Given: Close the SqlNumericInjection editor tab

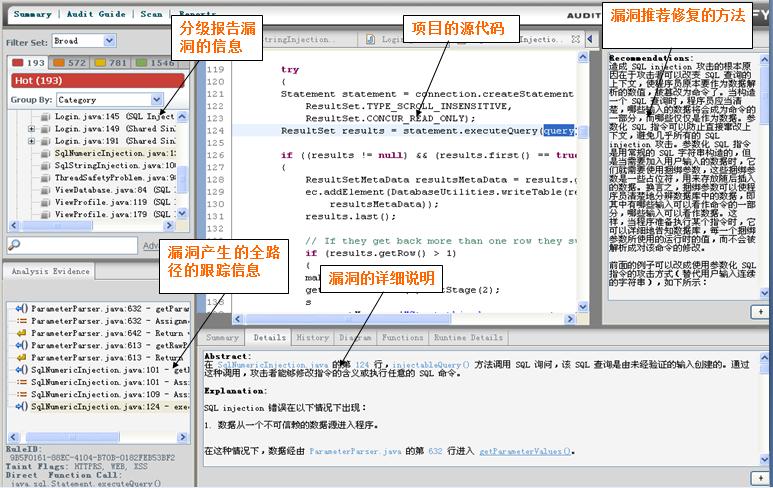Looking at the screenshot, I should click(575, 38).
